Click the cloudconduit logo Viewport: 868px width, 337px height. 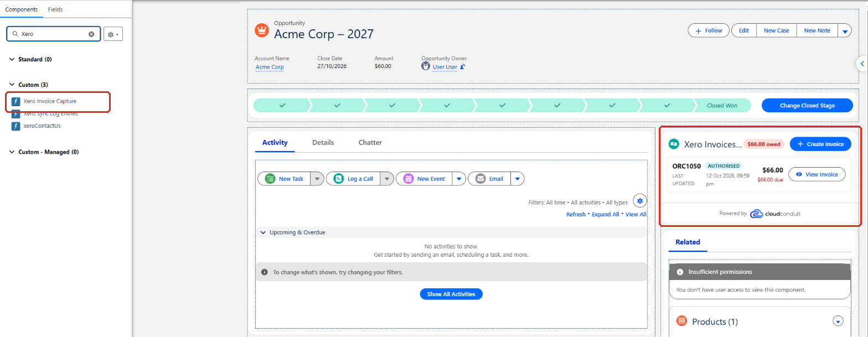pos(775,214)
